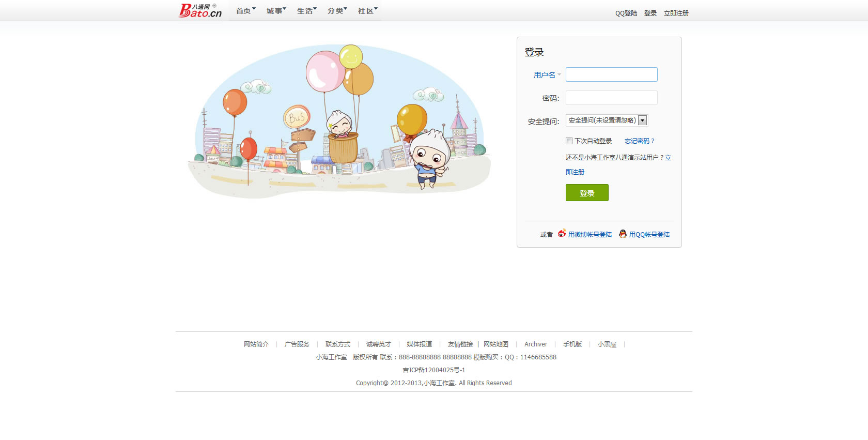Click the Copyright 2012-2013 footer text
868x440 pixels.
pyautogui.click(x=434, y=383)
